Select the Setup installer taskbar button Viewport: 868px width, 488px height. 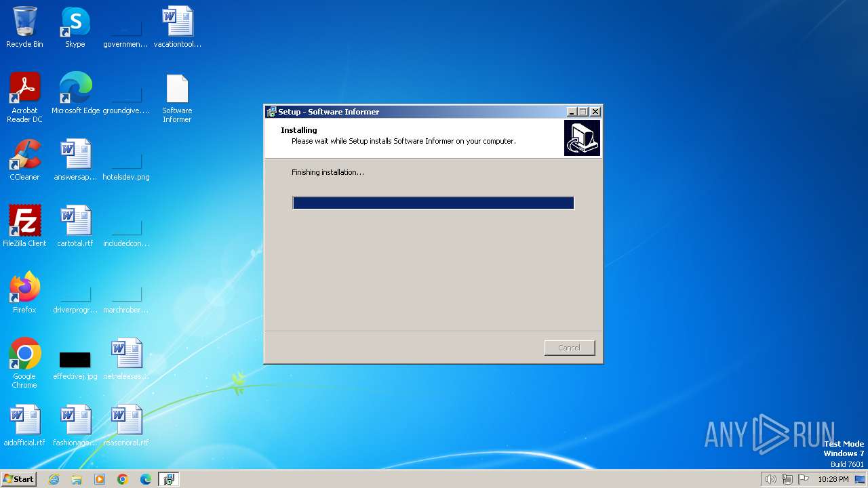click(x=168, y=479)
